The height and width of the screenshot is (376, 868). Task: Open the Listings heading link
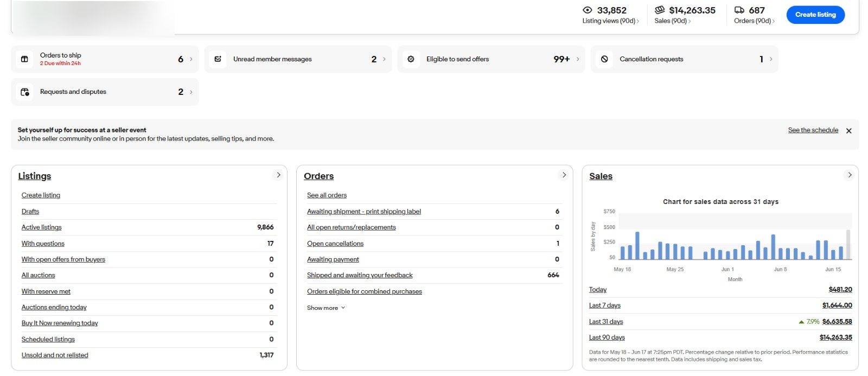(35, 176)
